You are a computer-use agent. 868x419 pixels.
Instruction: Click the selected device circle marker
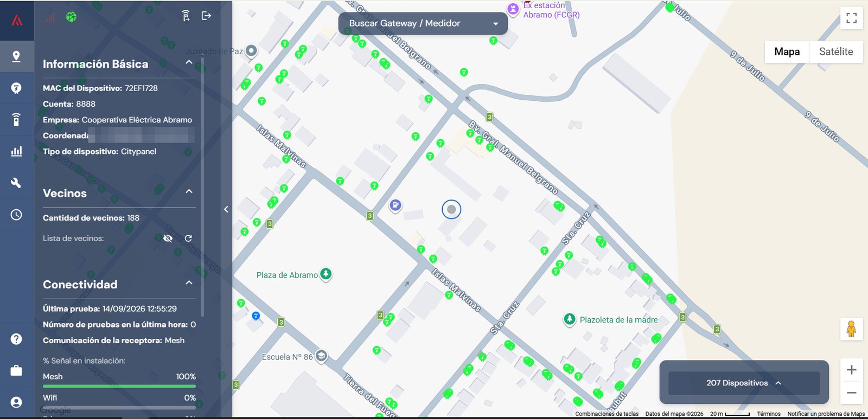point(451,209)
